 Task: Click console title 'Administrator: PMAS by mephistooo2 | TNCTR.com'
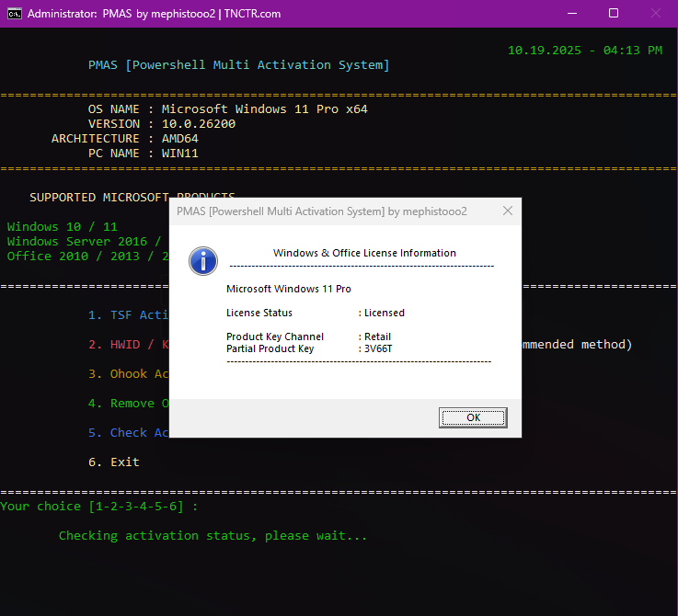coord(154,14)
